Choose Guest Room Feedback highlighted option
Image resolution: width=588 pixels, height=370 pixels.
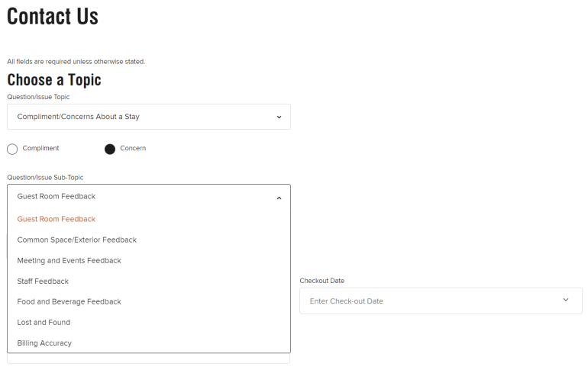(57, 219)
